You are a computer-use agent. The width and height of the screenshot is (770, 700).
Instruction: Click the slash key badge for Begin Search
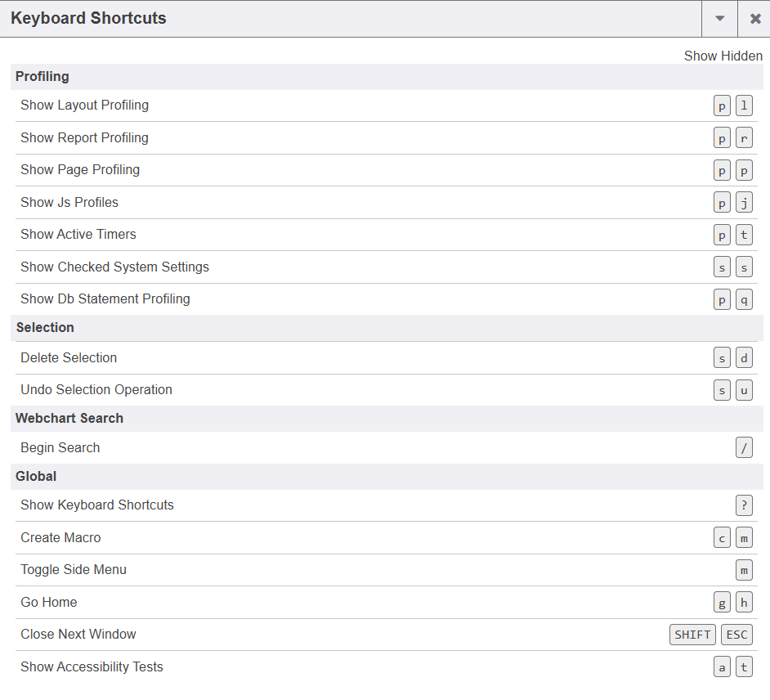pyautogui.click(x=744, y=448)
